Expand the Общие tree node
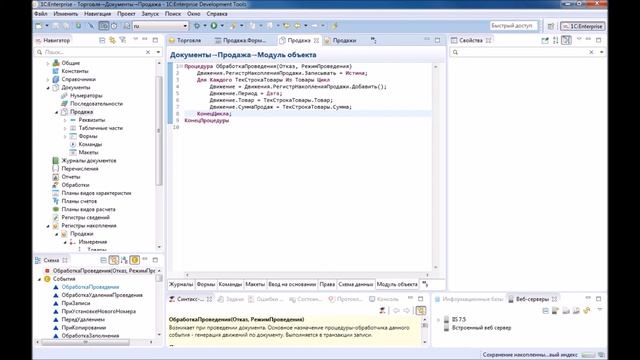 pyautogui.click(x=48, y=63)
